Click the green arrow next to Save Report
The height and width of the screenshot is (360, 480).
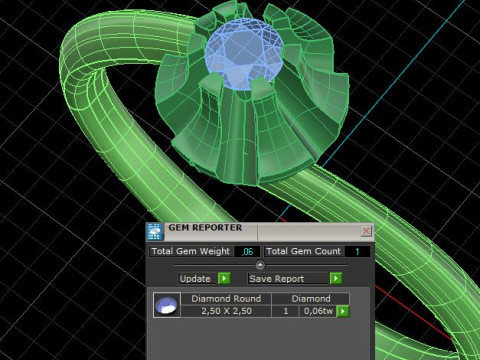tap(336, 278)
